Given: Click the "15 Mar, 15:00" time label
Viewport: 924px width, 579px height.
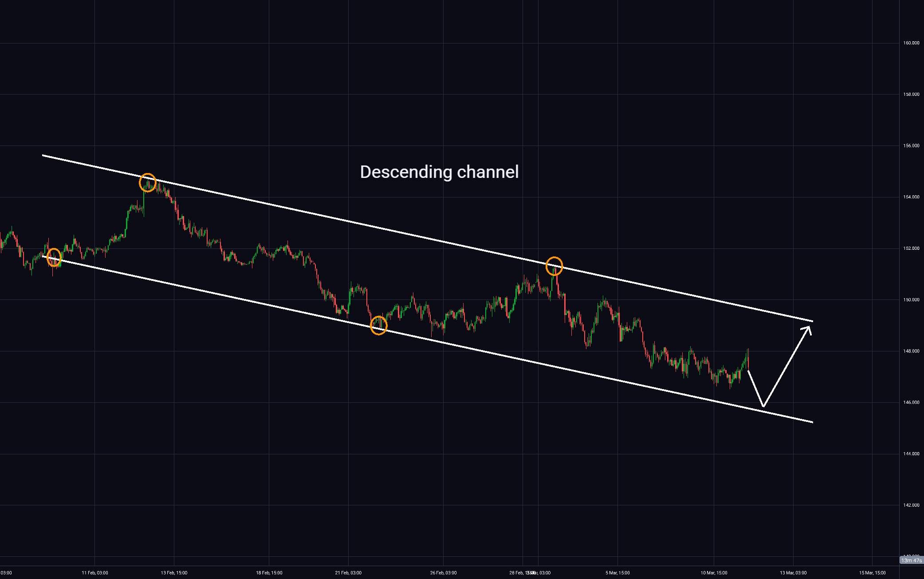Looking at the screenshot, I should click(x=872, y=573).
